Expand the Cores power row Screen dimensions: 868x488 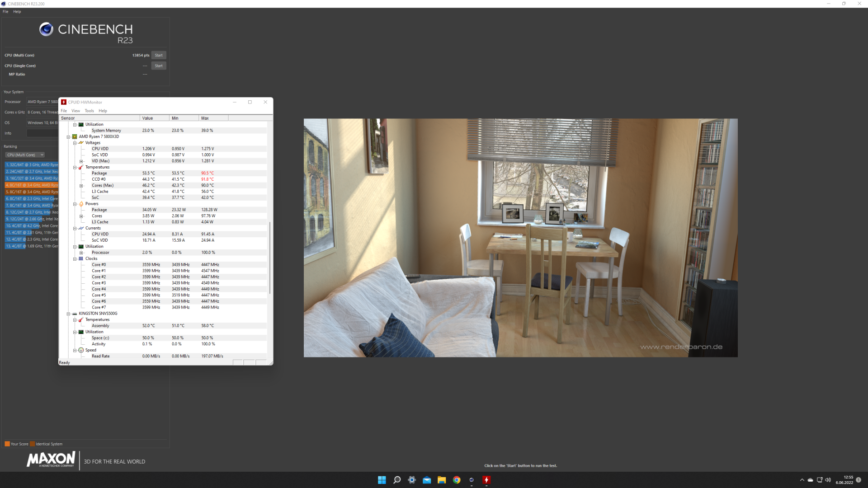(81, 216)
